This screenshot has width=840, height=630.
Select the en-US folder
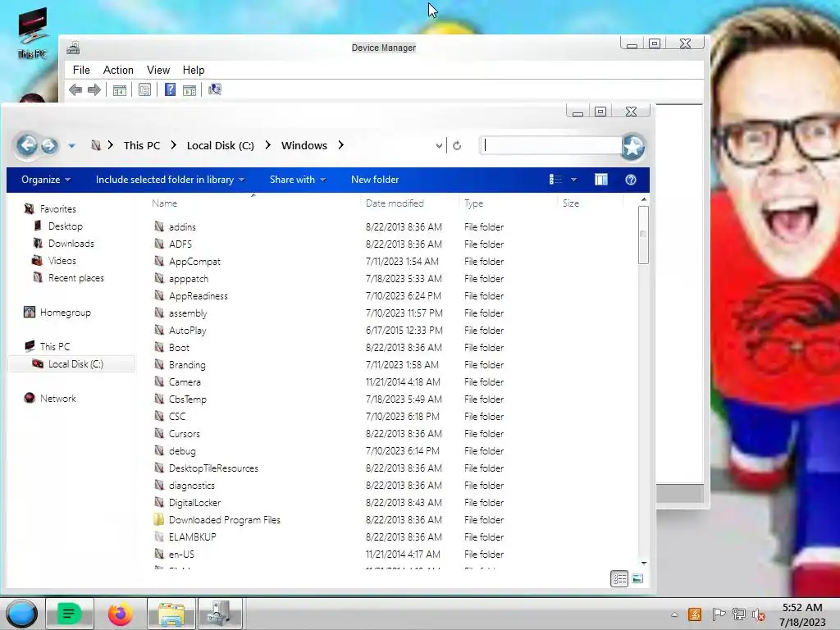pos(181,555)
